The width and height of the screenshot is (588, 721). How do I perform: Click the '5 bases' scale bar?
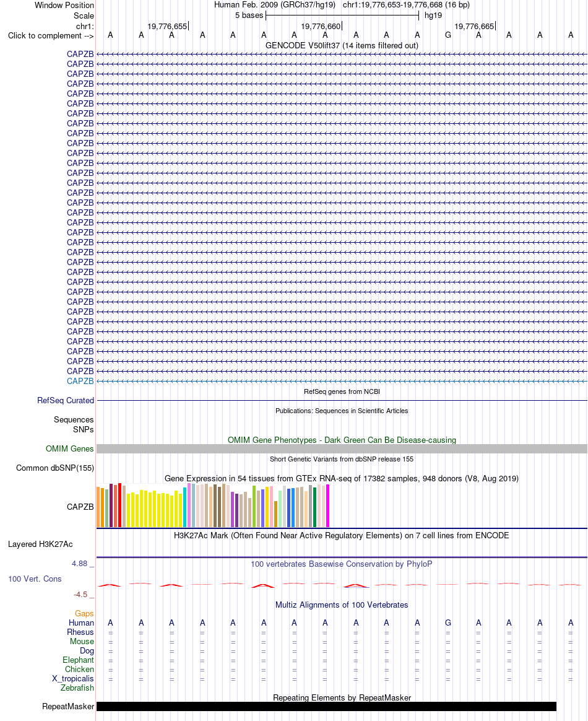point(342,15)
